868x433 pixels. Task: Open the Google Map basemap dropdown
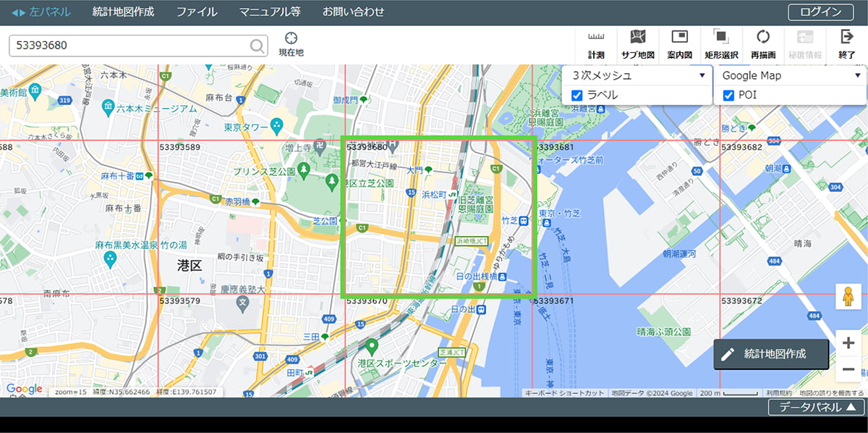pyautogui.click(x=791, y=75)
